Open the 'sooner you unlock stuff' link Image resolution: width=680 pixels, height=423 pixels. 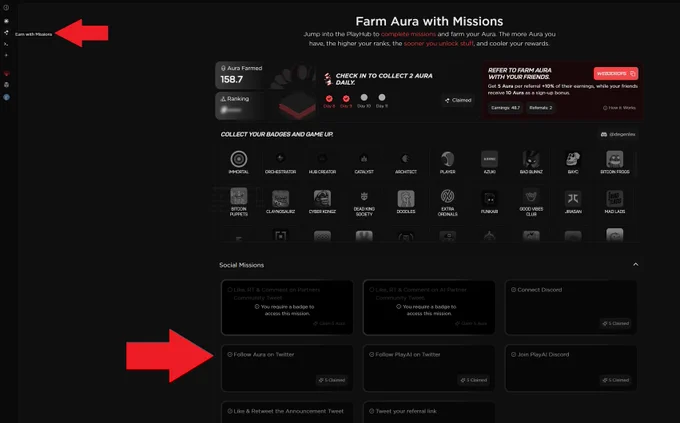438,43
